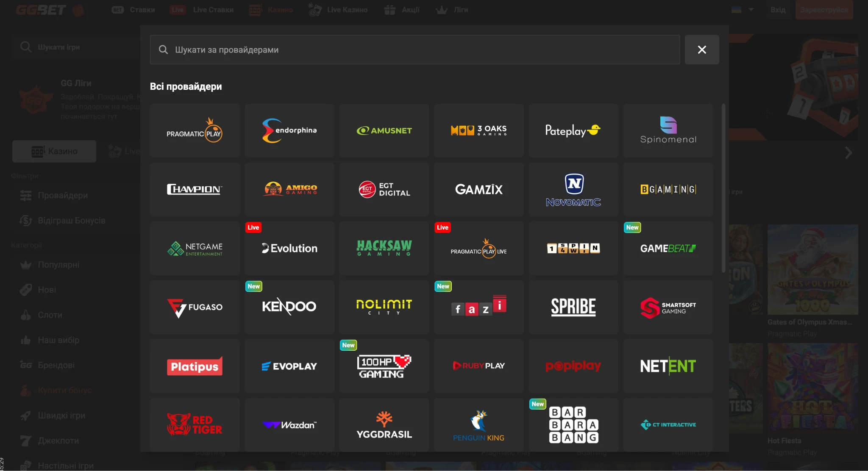868x471 pixels.
Task: Select the Gamzix provider
Action: coord(479,189)
